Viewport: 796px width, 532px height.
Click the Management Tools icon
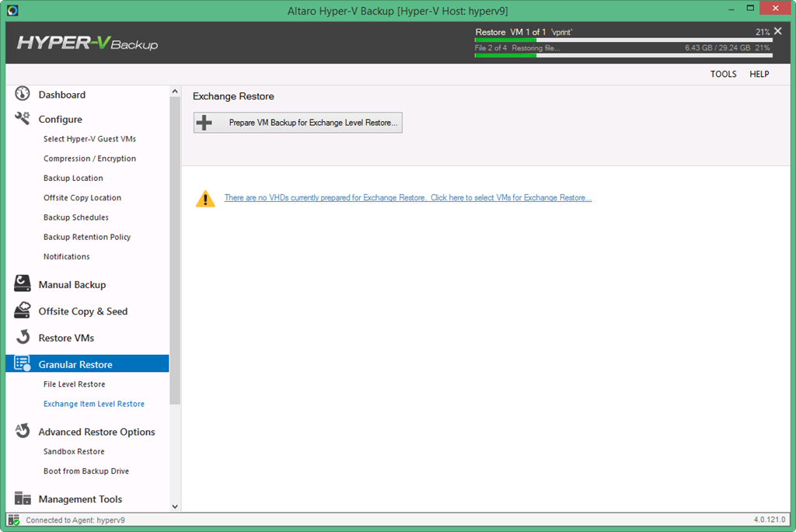coord(23,499)
